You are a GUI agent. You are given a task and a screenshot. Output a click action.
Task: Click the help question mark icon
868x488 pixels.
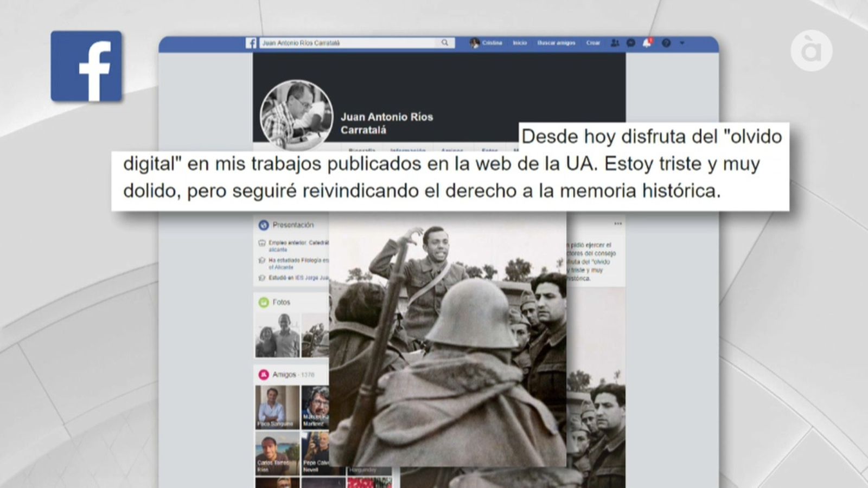[666, 43]
